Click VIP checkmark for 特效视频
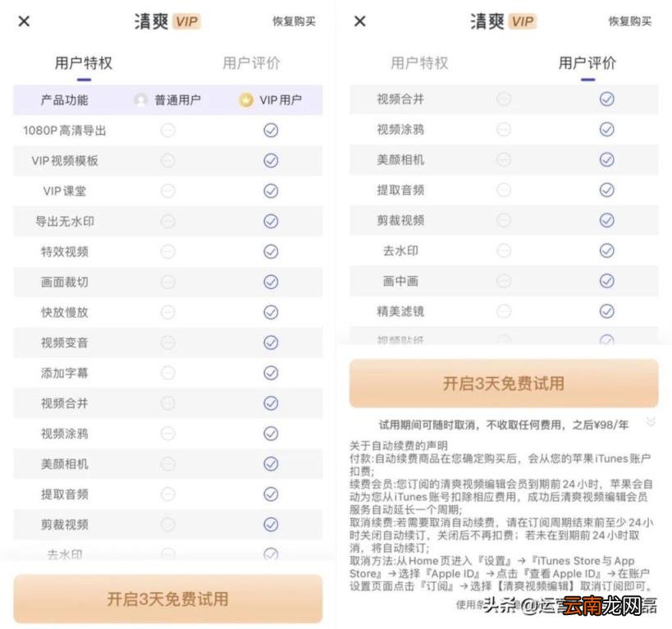672x629 pixels. 271,251
